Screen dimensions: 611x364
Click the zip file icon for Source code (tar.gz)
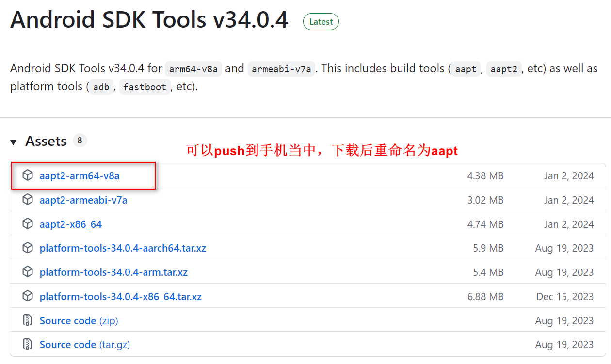point(28,344)
